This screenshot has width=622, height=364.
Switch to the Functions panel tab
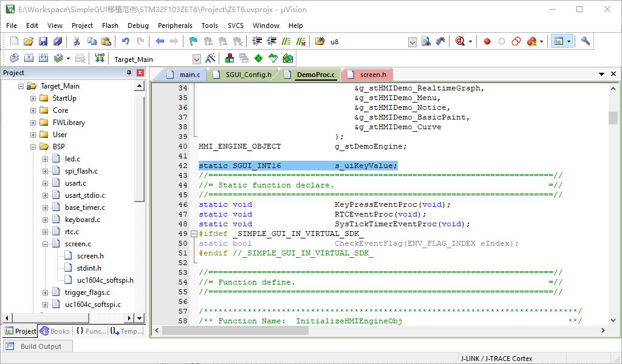(x=91, y=331)
